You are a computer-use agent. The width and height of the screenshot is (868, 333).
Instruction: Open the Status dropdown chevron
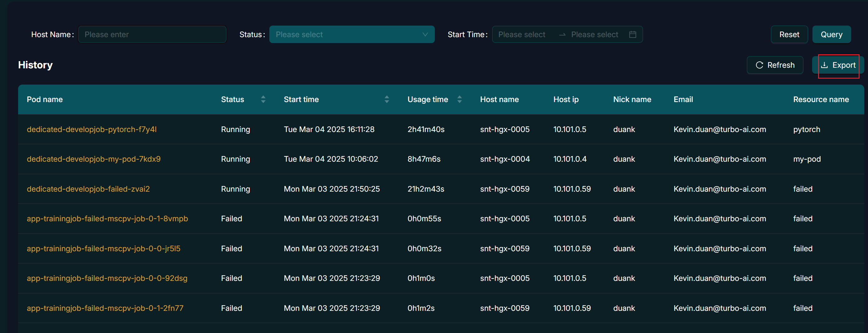tap(425, 34)
